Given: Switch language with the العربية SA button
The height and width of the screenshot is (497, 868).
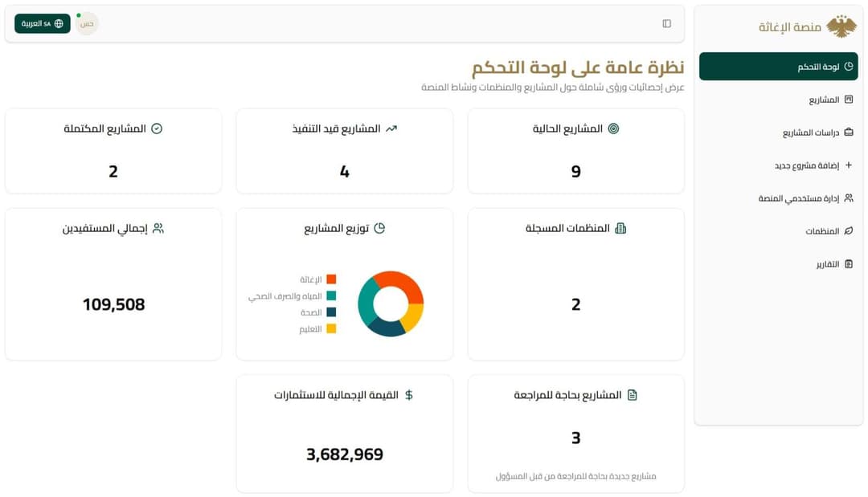Looking at the screenshot, I should 41,23.
